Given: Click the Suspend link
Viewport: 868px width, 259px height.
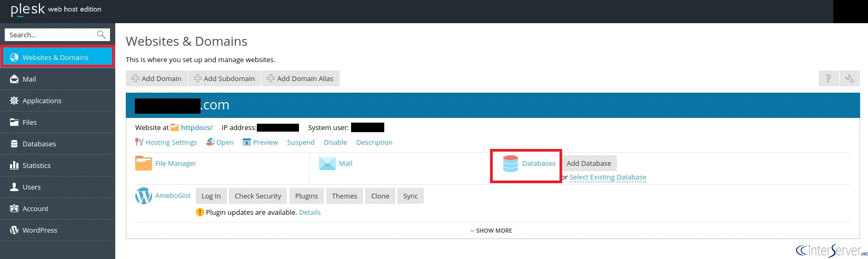Looking at the screenshot, I should 301,142.
